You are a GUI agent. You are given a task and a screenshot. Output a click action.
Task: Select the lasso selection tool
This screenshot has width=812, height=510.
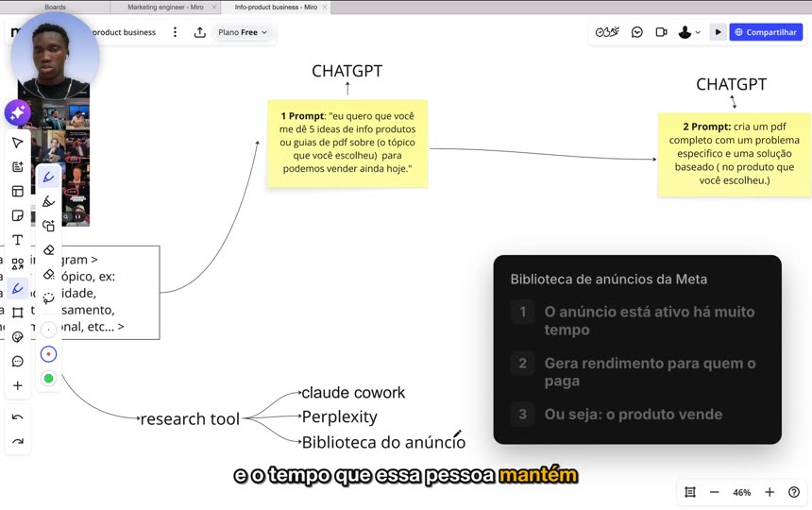[x=49, y=298]
